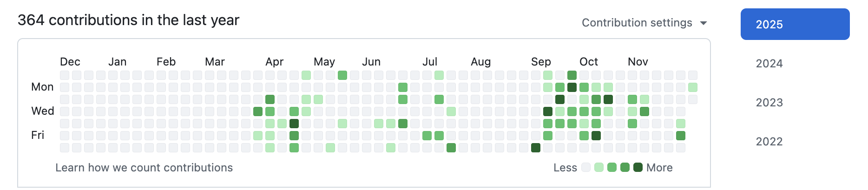Select the light green Wednesday cell in July

(451, 111)
